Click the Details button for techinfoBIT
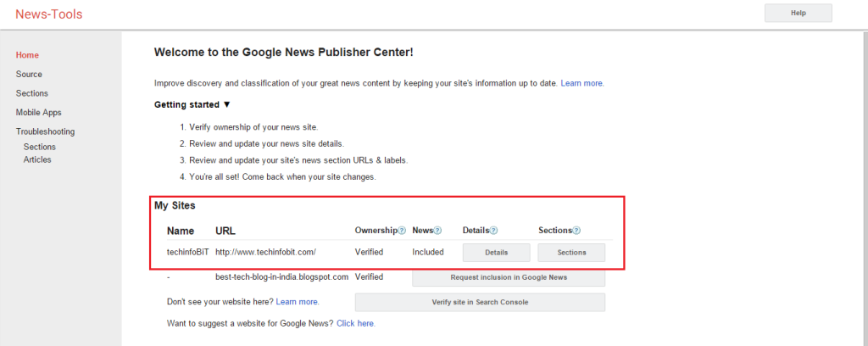Screen dimensions: 868x346 (x=496, y=253)
